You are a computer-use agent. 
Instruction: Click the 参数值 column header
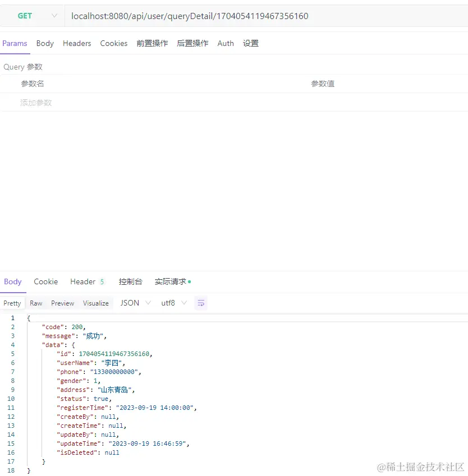323,84
